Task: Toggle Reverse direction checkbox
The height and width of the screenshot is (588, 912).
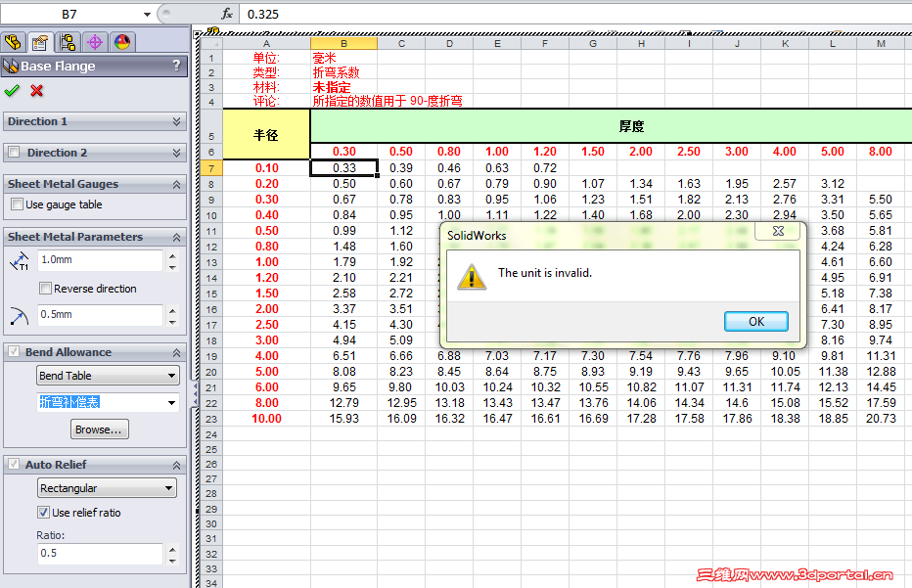Action: [x=45, y=288]
